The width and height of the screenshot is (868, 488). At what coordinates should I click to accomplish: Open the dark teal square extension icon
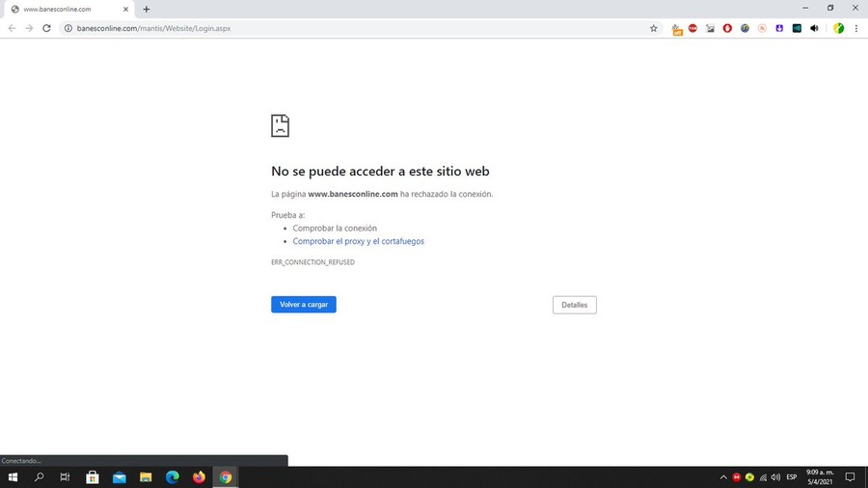(x=797, y=28)
